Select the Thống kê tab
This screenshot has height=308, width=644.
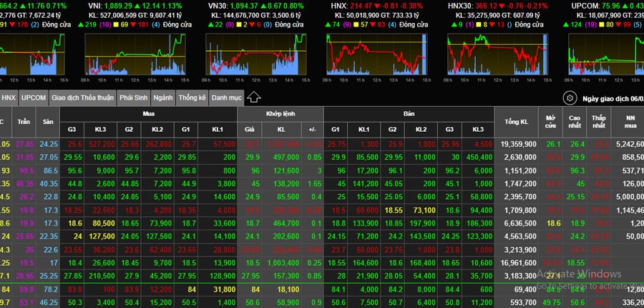tap(192, 98)
